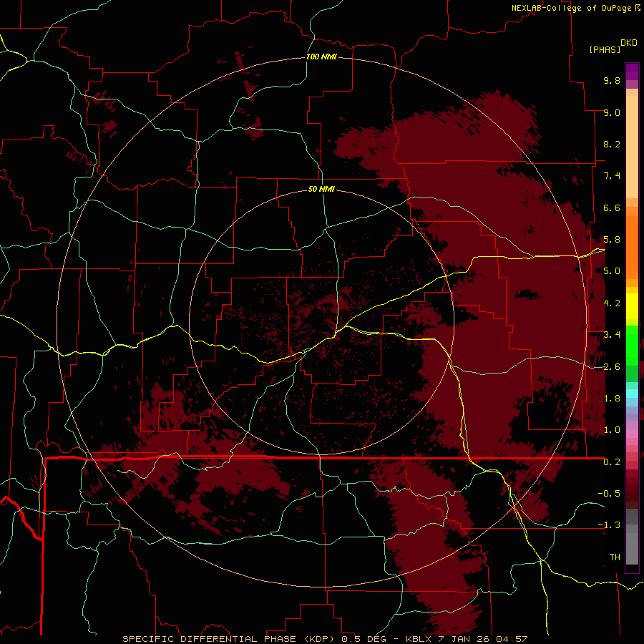
Task: Click the 1.8 legend value
Action: [612, 399]
